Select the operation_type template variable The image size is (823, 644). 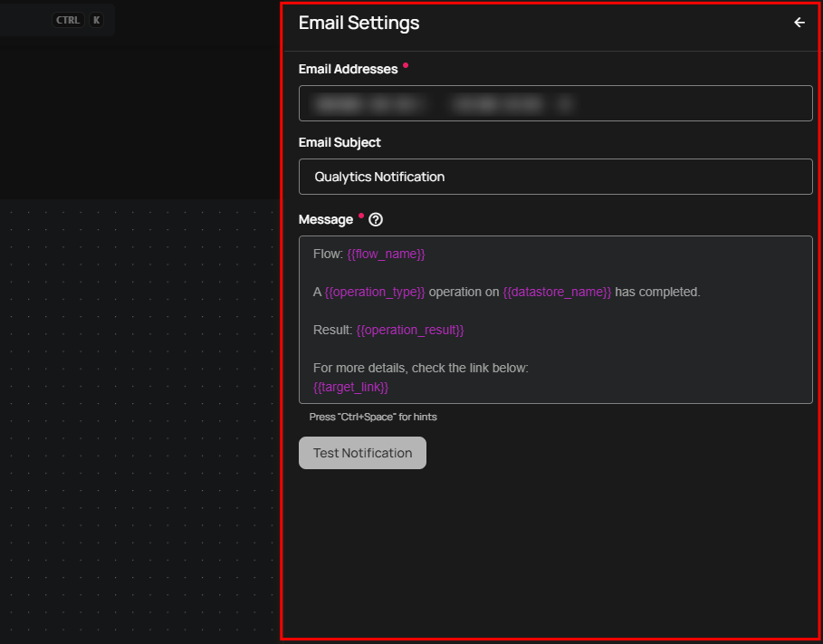(375, 292)
